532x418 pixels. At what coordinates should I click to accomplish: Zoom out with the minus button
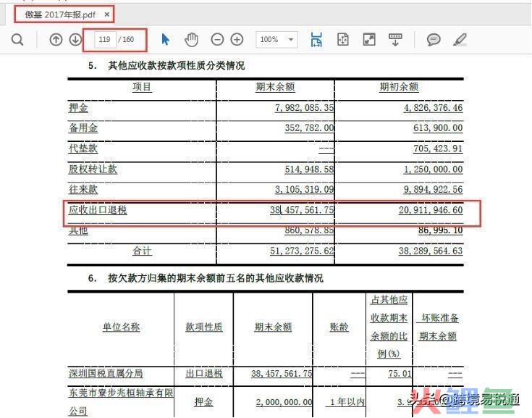point(217,39)
